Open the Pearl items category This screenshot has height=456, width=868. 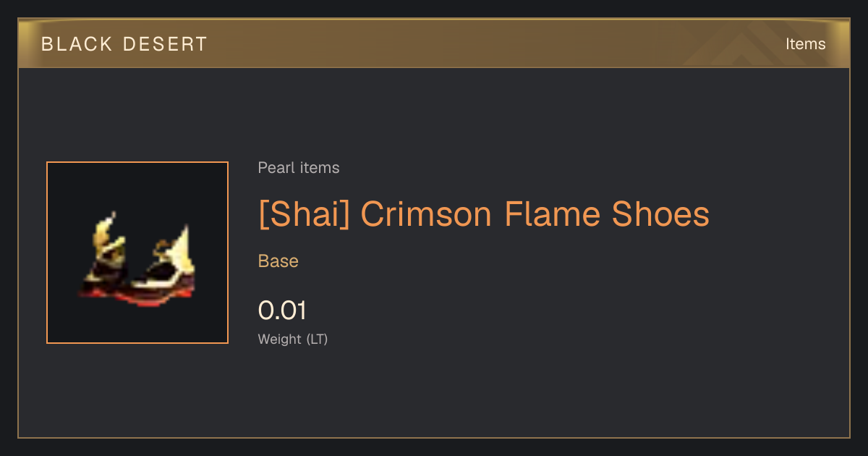299,168
